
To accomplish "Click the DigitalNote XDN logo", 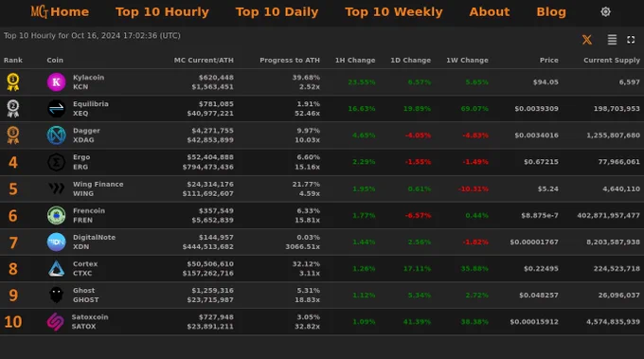I will pyautogui.click(x=56, y=242).
